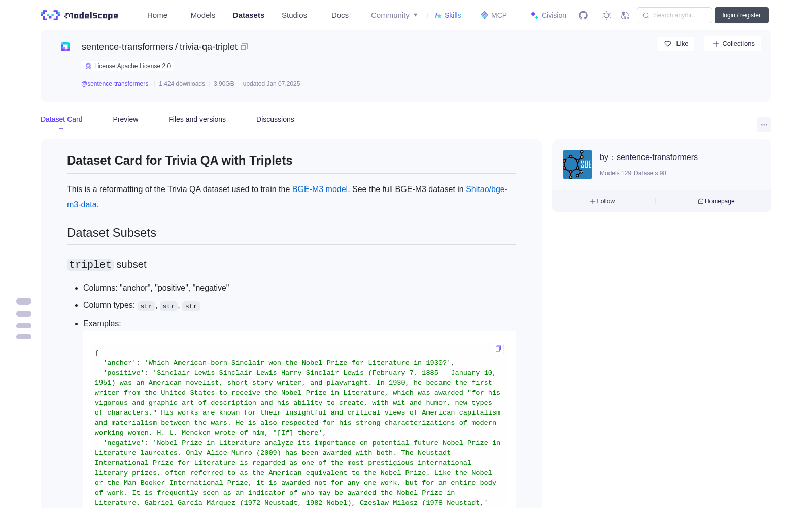Switch language with the translate icon
The image size is (812, 508).
pos(625,15)
